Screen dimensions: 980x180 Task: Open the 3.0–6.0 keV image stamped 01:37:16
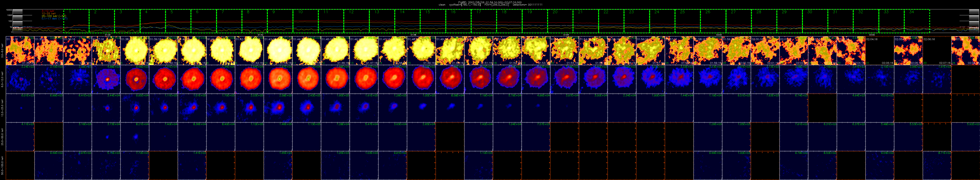coord(106,51)
